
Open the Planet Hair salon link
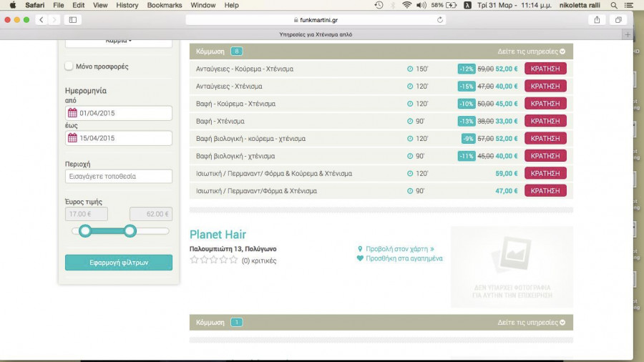[x=218, y=235]
